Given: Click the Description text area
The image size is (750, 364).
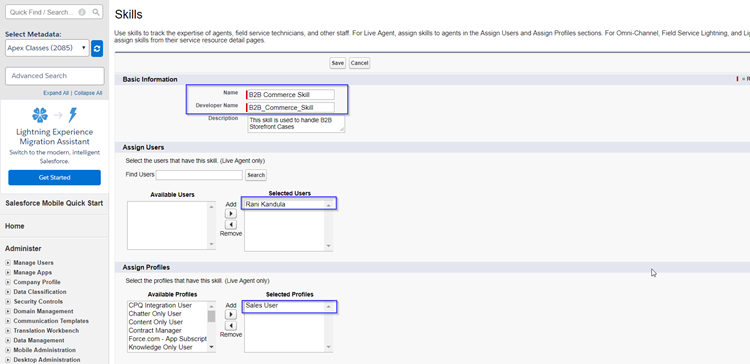Looking at the screenshot, I should click(296, 123).
